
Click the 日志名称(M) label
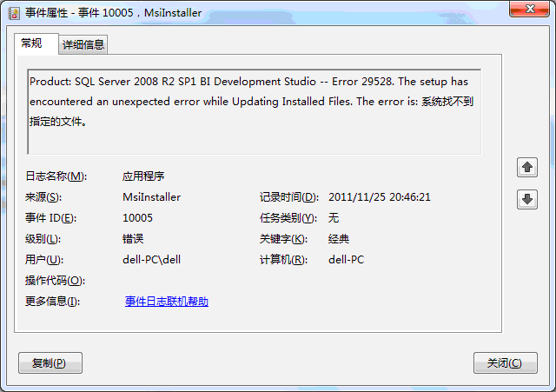(x=56, y=176)
